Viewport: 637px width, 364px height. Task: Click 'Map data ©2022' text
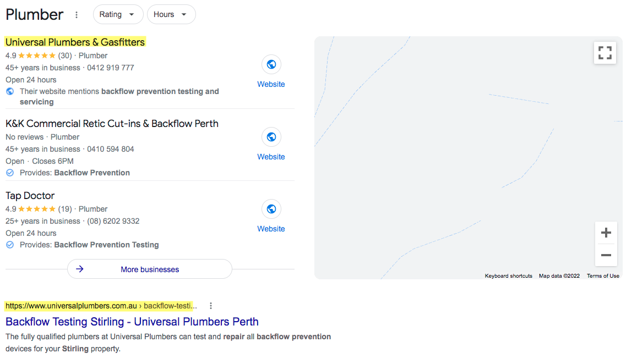(559, 276)
